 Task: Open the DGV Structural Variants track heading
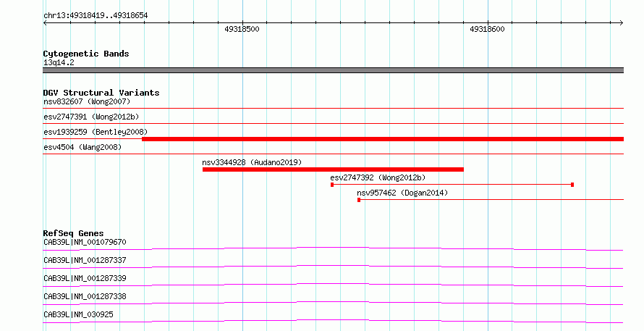101,93
